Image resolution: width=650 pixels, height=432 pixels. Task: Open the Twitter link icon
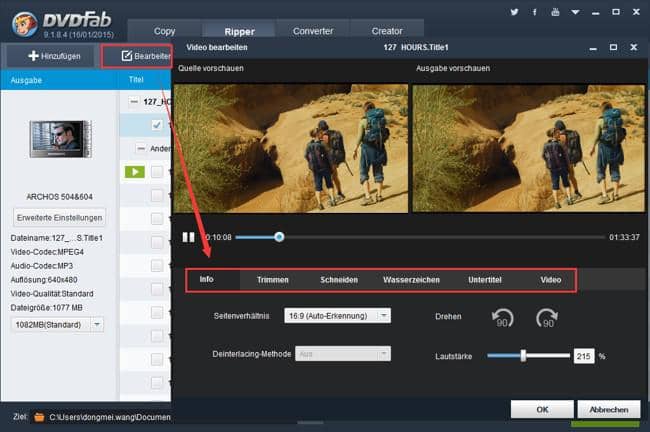[514, 12]
